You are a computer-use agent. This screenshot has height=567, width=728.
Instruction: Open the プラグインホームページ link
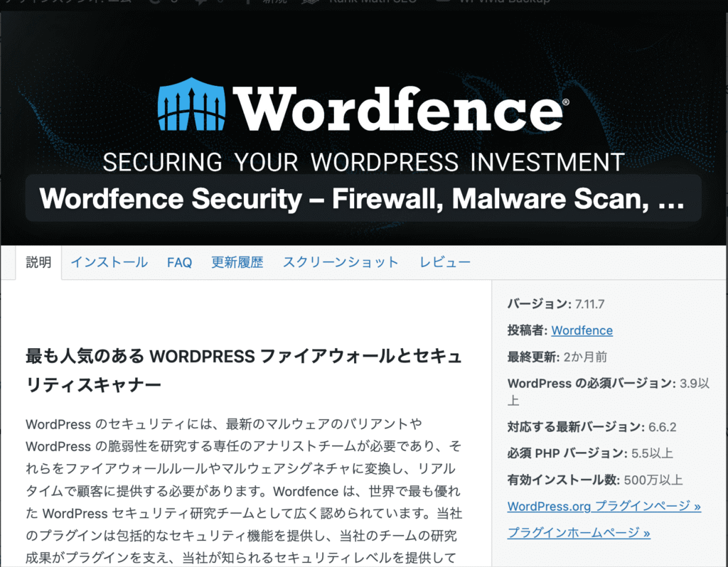click(x=579, y=533)
